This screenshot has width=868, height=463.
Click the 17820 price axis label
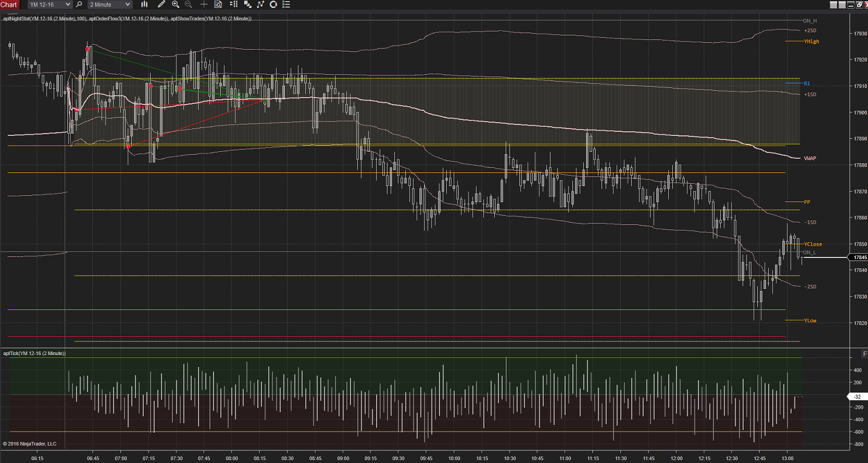click(x=860, y=323)
